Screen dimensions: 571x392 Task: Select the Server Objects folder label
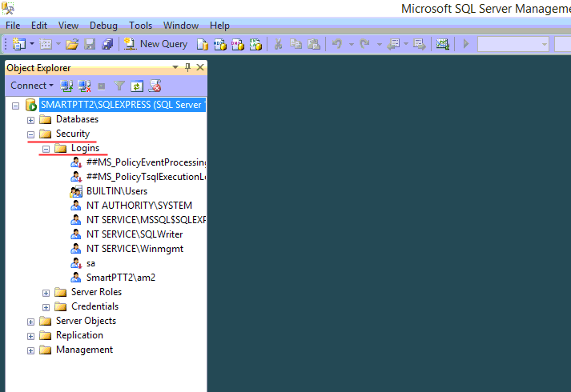pos(86,321)
